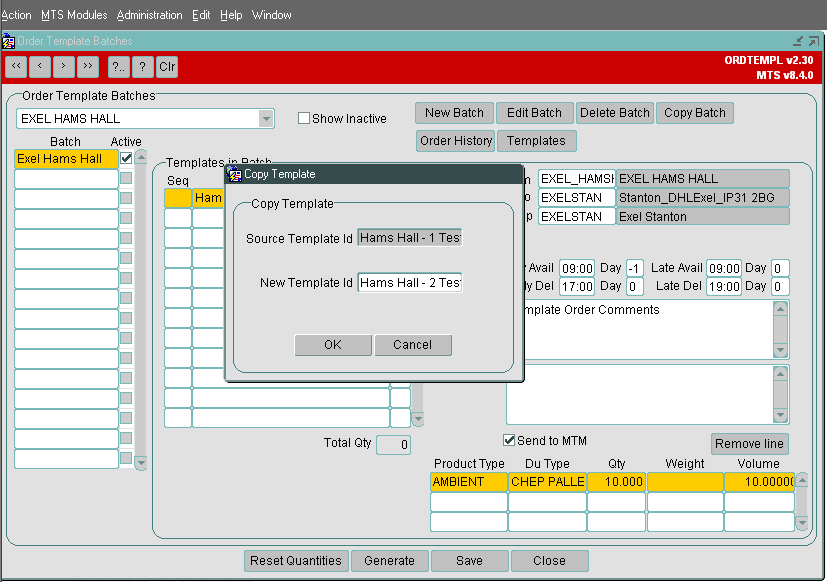Open the Administration menu
827x582 pixels.
[x=150, y=15]
